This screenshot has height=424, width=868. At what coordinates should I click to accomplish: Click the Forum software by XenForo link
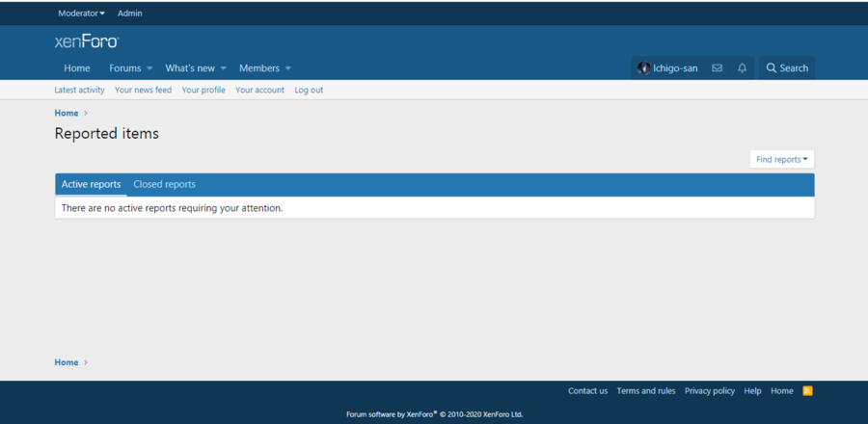click(435, 414)
